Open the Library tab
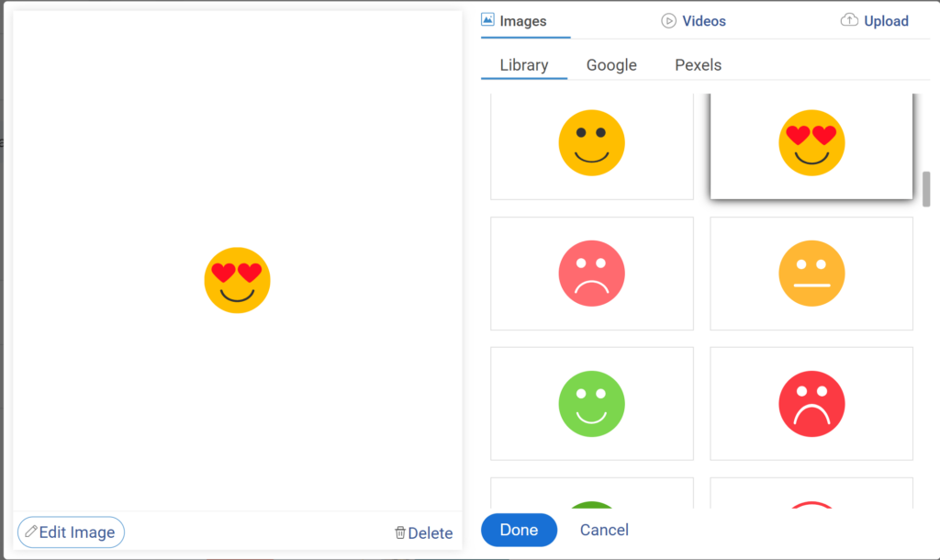The width and height of the screenshot is (940, 560). (523, 64)
